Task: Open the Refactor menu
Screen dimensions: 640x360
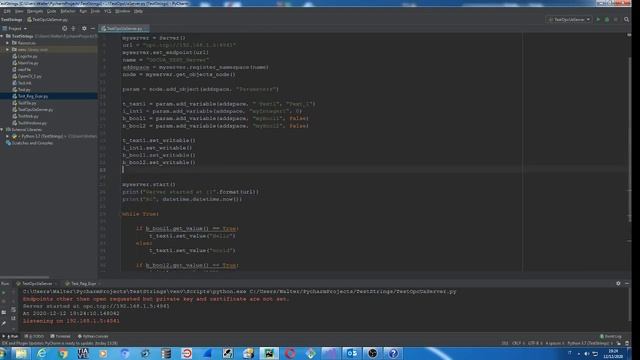Action: tap(68, 11)
